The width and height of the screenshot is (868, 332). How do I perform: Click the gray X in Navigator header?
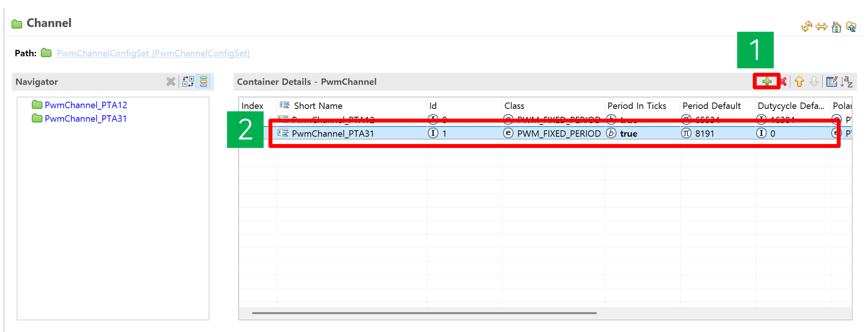click(170, 82)
